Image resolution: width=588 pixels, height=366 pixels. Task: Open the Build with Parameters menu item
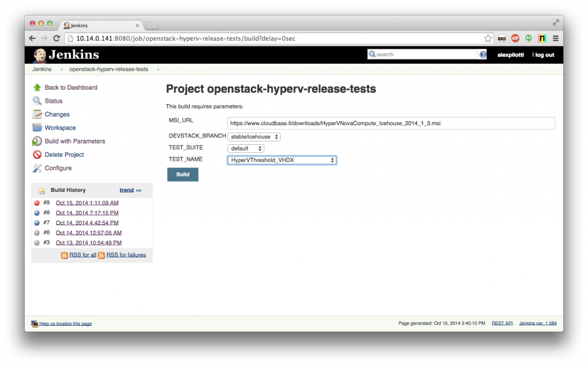(75, 141)
